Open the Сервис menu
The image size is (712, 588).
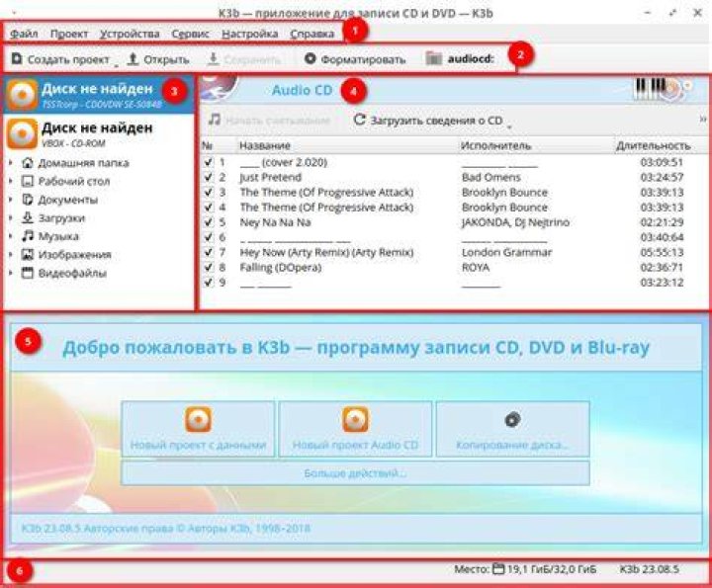pyautogui.click(x=190, y=34)
